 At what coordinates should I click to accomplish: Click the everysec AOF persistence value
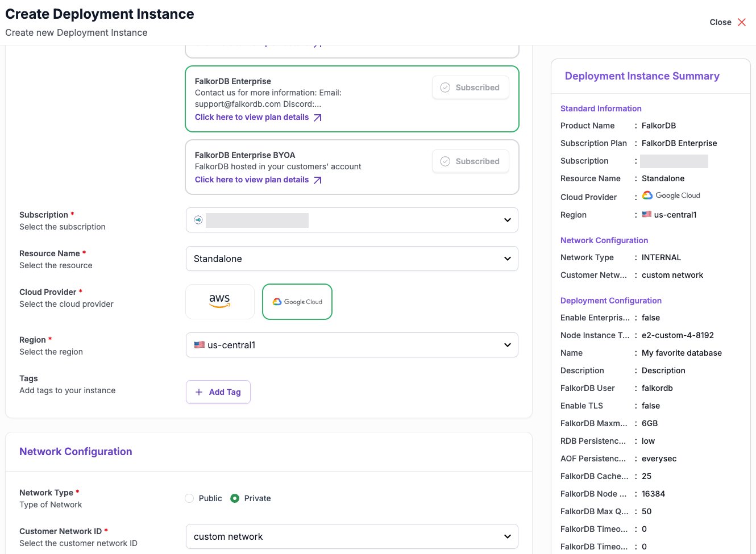point(659,459)
